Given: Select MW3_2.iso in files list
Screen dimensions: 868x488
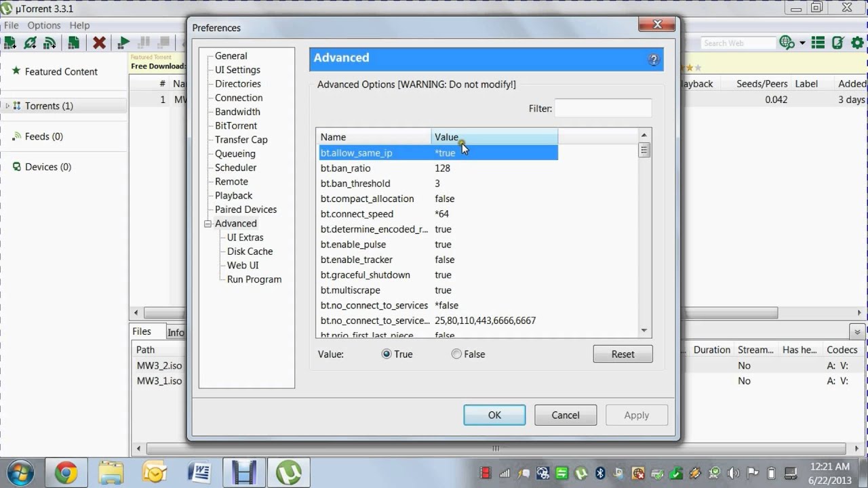Looking at the screenshot, I should [x=159, y=365].
